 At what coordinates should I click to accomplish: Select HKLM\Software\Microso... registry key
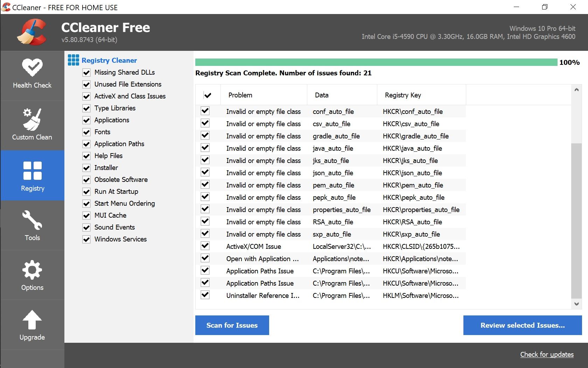pyautogui.click(x=420, y=295)
